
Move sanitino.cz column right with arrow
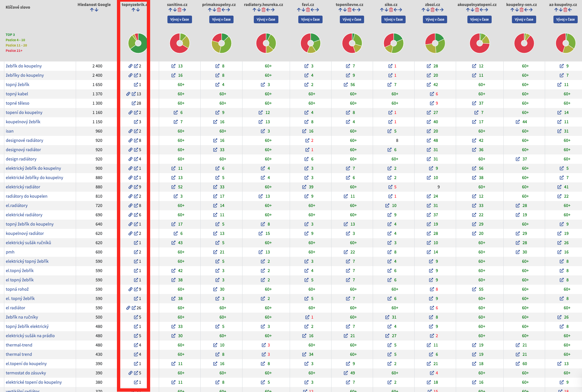[184, 10]
